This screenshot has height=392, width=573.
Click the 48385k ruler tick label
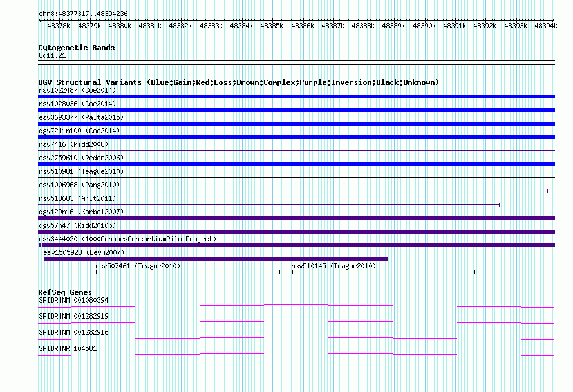tap(272, 26)
